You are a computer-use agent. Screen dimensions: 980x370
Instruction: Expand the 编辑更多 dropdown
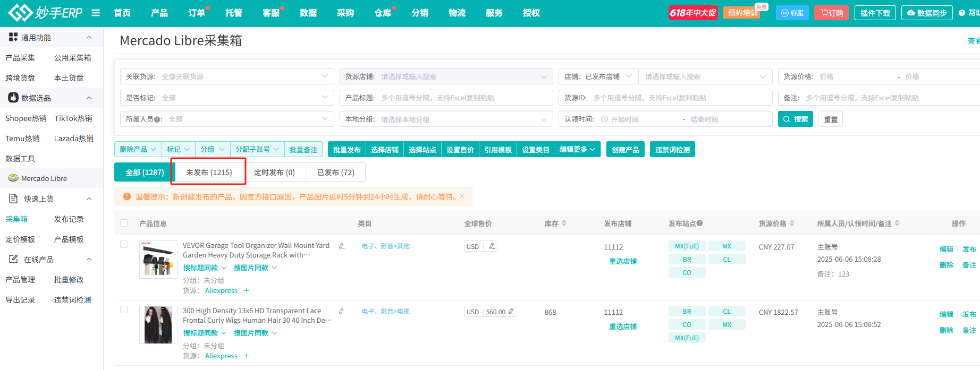(x=578, y=150)
